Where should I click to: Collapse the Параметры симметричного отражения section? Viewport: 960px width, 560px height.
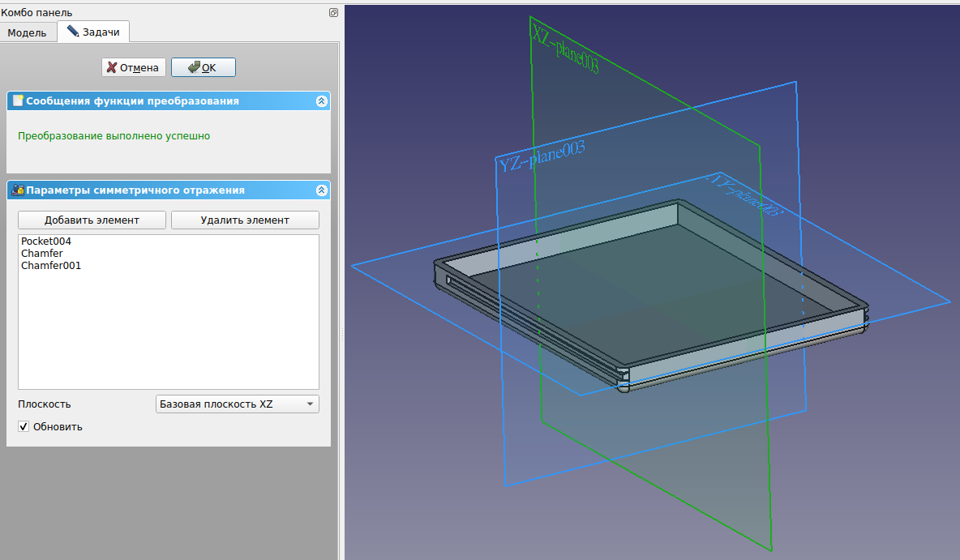321,190
